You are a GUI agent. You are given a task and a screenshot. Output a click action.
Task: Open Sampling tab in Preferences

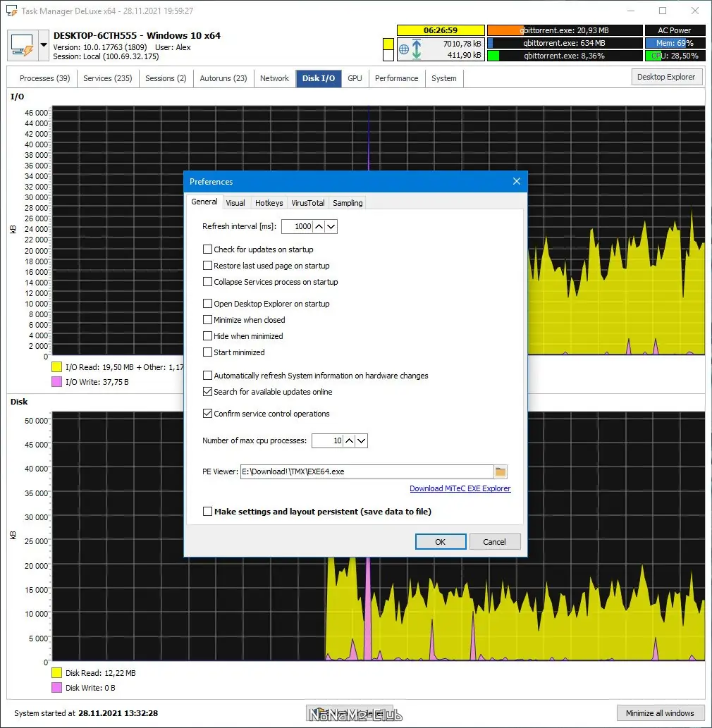[348, 203]
